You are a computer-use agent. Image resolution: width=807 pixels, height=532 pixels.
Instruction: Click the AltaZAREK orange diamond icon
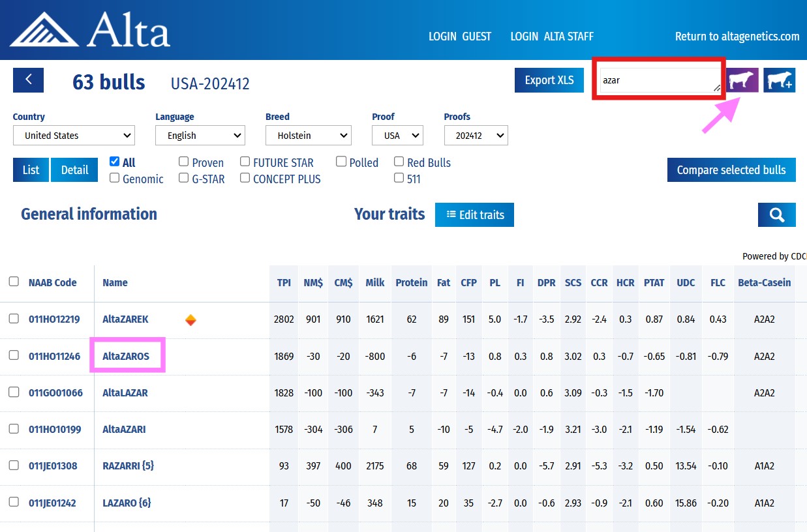(190, 319)
